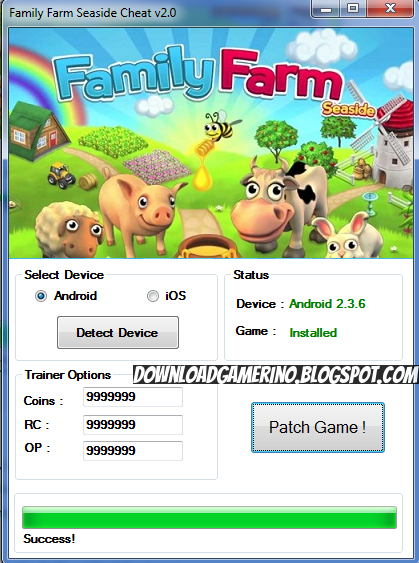Click the sheep character in banner

point(69,230)
